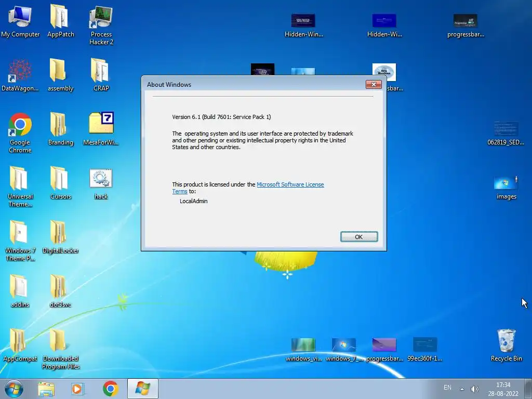Open Windows Explorer from the taskbar
Viewport: 532px width, 399px height.
coord(46,389)
